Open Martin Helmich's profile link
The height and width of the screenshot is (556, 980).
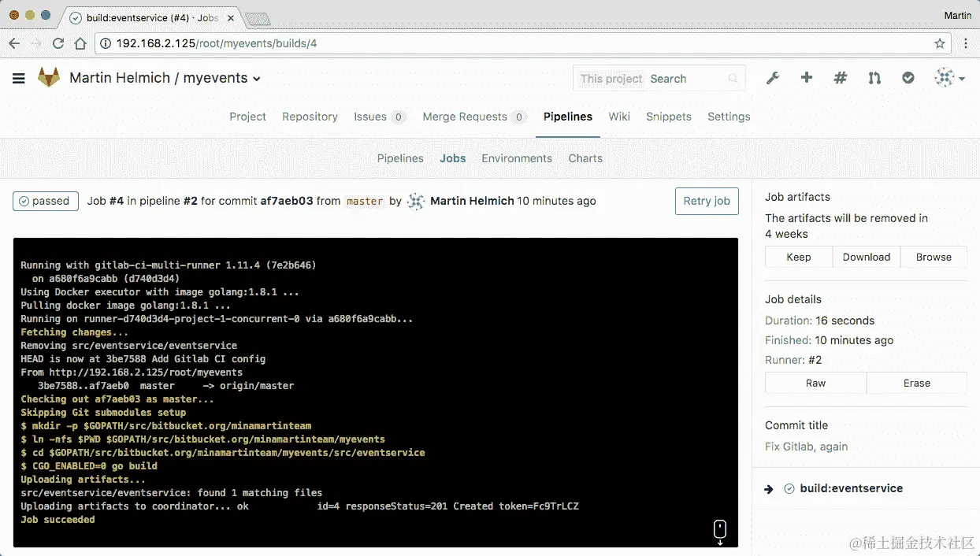pyautogui.click(x=472, y=201)
